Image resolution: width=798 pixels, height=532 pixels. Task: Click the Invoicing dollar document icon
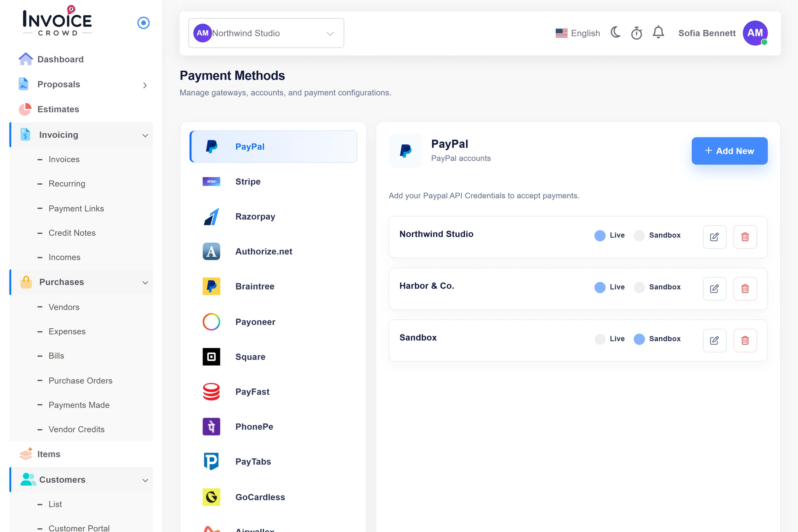pos(25,135)
